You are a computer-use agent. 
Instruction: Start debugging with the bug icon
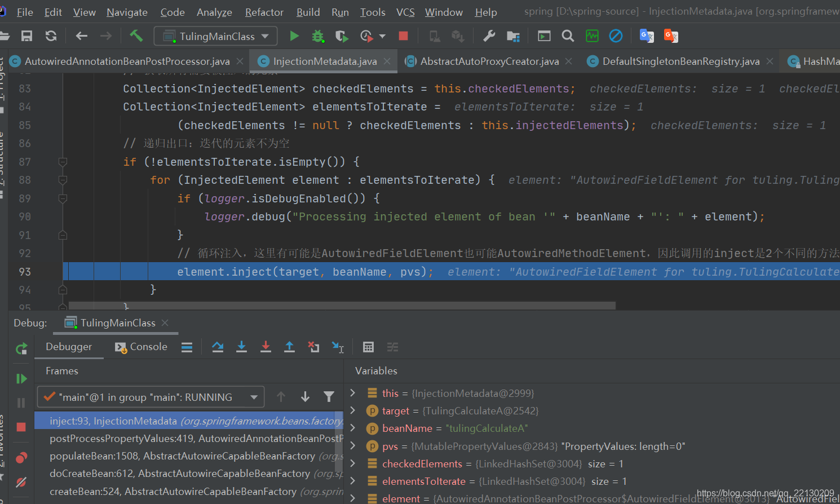318,36
